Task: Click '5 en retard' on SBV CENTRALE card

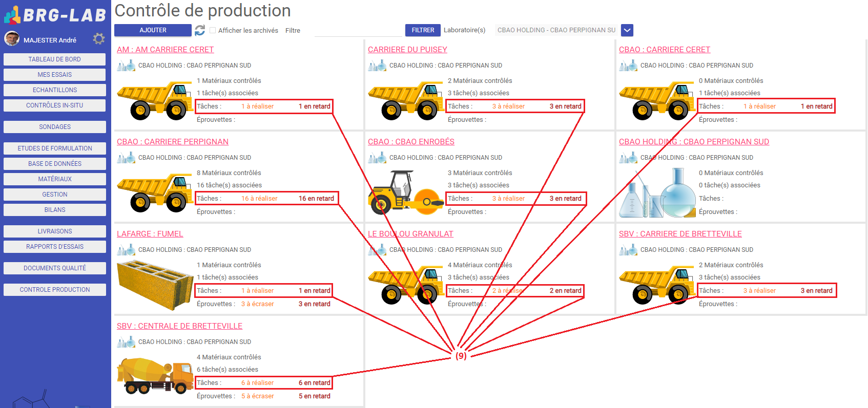Action: pyautogui.click(x=315, y=396)
